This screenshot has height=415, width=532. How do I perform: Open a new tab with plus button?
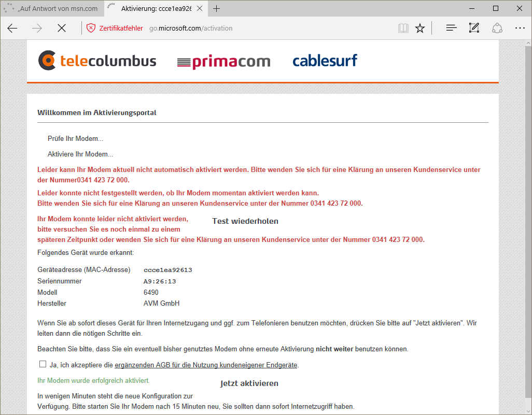point(217,9)
